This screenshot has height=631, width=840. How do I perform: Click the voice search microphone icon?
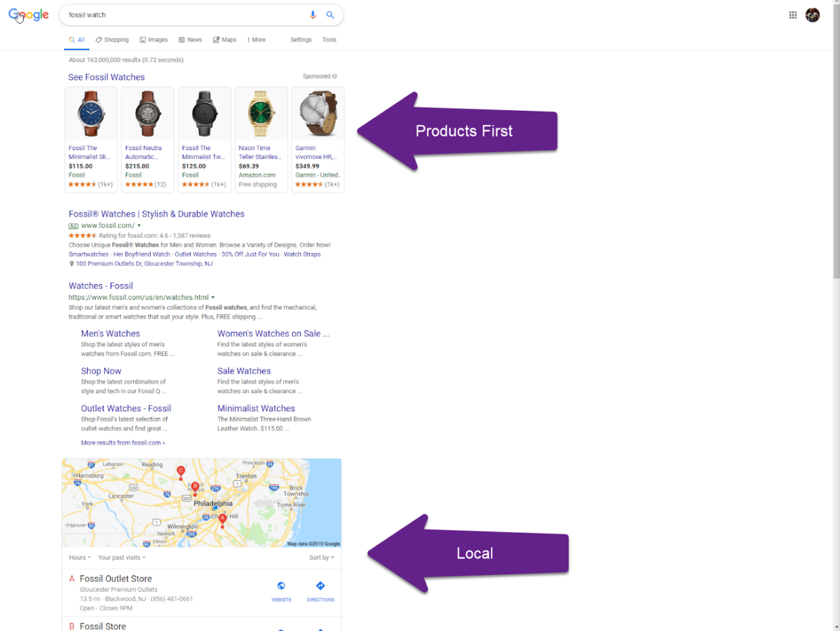(313, 15)
